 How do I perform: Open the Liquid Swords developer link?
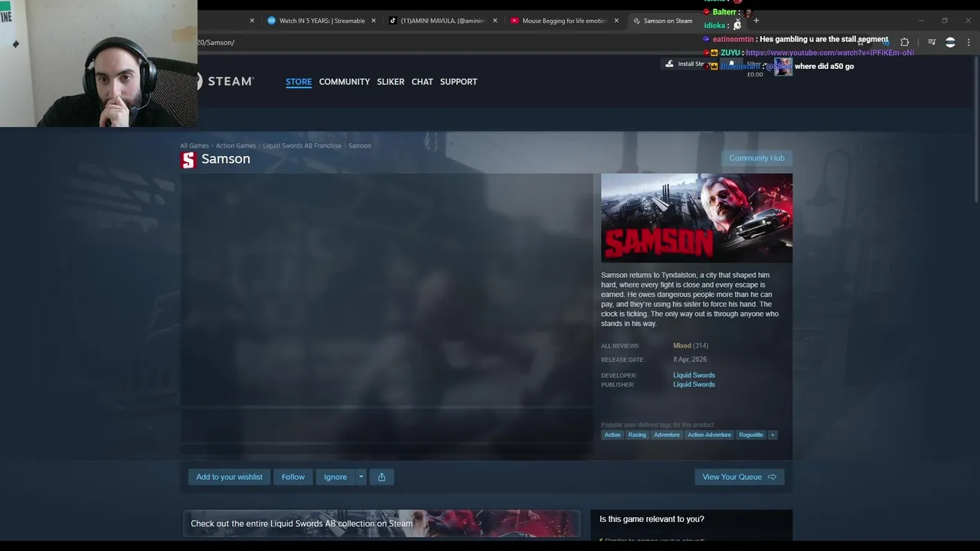(694, 375)
